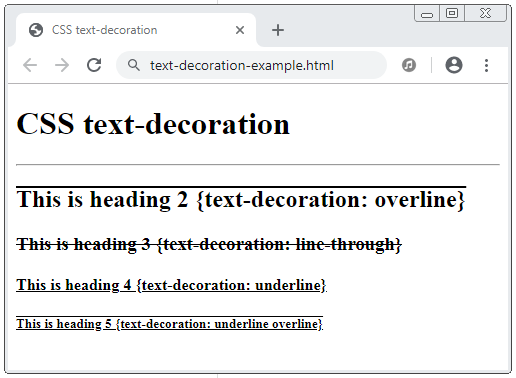Close the browser window
Image resolution: width=516 pixels, height=378 pixels.
click(x=485, y=13)
